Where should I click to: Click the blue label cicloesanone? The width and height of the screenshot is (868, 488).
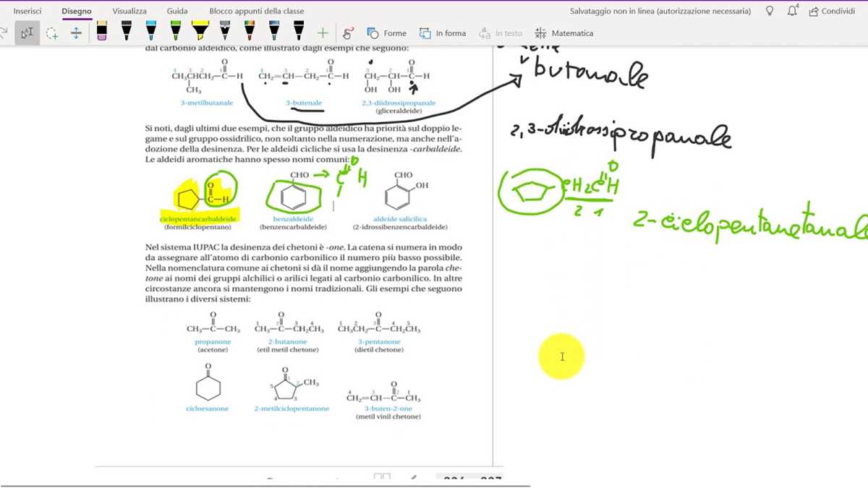[207, 408]
